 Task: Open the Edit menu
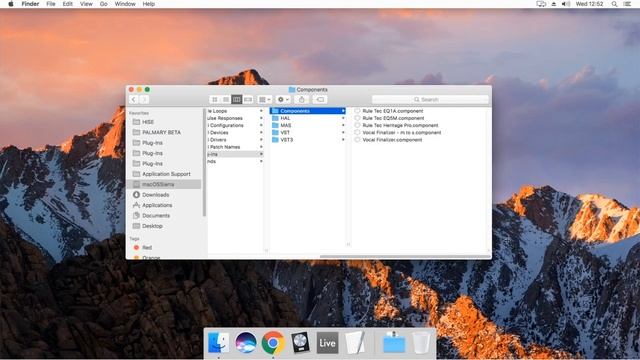pos(67,4)
